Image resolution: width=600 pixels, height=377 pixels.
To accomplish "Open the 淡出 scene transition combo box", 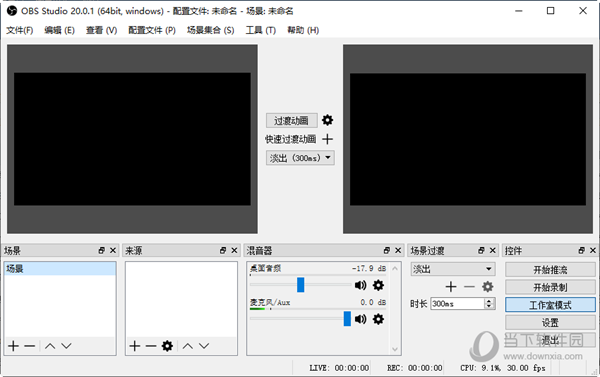I will pos(453,269).
